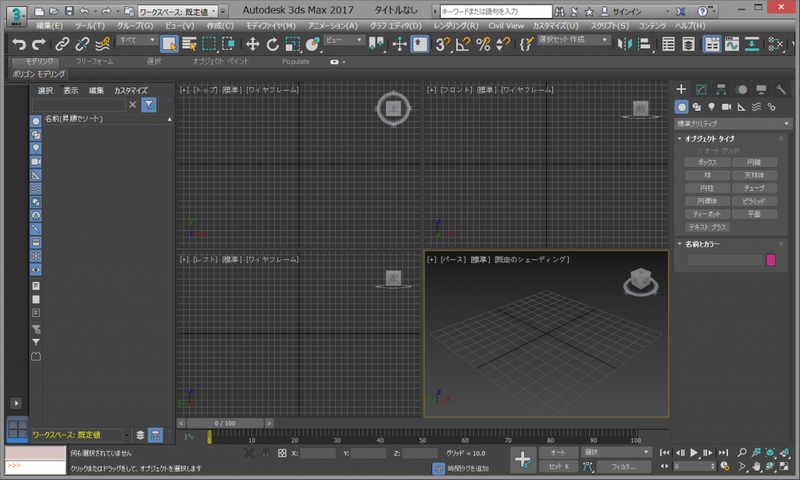This screenshot has height=480, width=800.
Task: Open the Select by Name list
Action: click(x=189, y=44)
